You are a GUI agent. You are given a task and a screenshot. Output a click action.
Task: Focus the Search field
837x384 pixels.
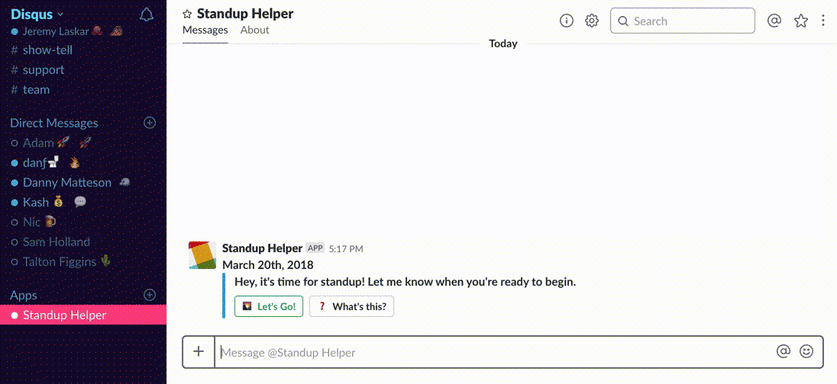coord(682,21)
